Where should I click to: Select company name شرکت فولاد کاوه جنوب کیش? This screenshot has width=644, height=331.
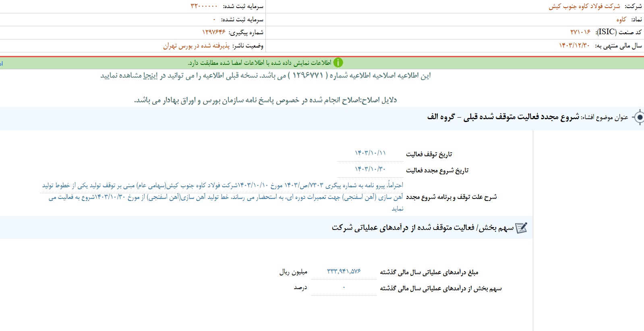(584, 6)
